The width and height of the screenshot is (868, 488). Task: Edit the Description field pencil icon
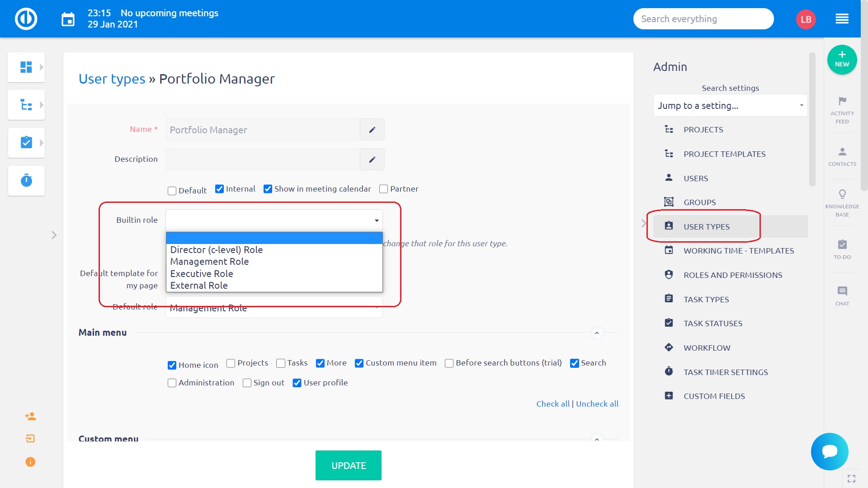click(372, 160)
